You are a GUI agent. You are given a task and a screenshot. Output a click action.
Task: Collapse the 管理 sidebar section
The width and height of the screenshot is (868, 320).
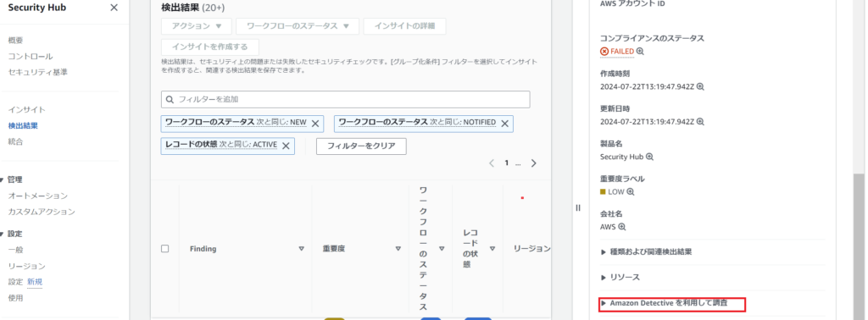coord(3,180)
